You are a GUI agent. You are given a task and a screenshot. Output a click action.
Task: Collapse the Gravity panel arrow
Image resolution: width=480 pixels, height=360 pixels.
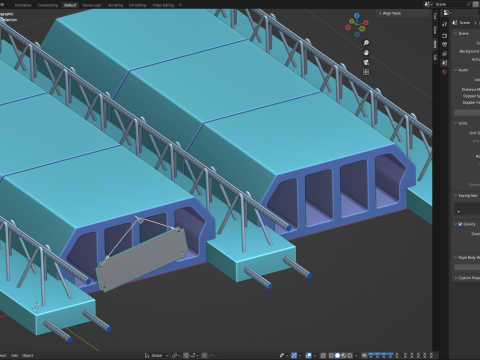coord(455,224)
